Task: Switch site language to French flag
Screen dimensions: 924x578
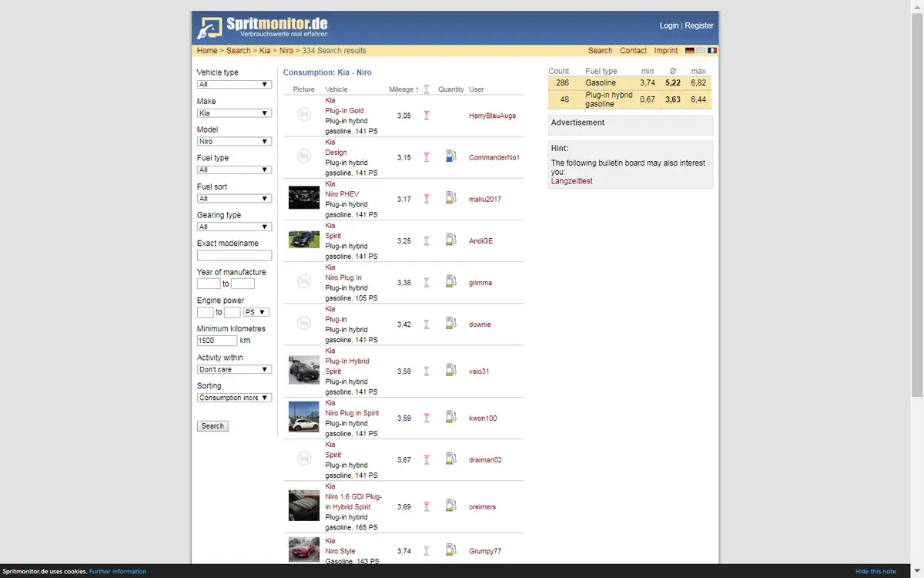Action: click(x=711, y=51)
